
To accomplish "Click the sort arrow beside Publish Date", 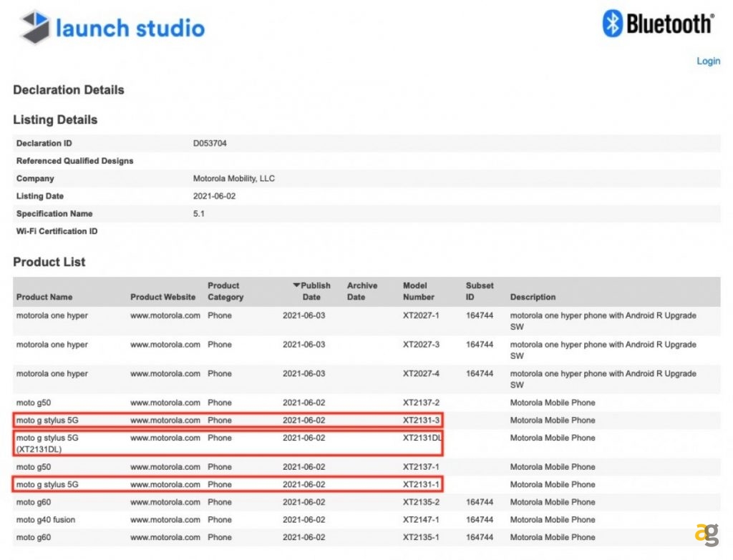I will coord(296,285).
